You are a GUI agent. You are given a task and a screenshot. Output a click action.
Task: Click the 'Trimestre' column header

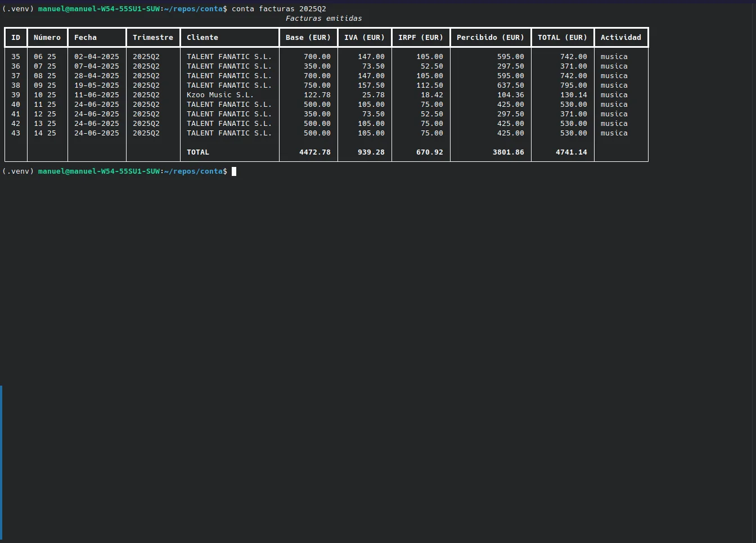[153, 38]
